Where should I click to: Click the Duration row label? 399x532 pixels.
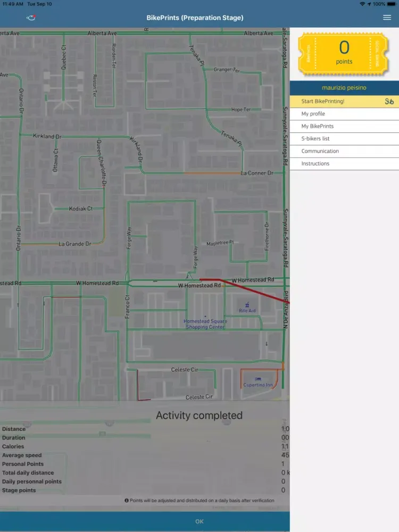(x=14, y=438)
